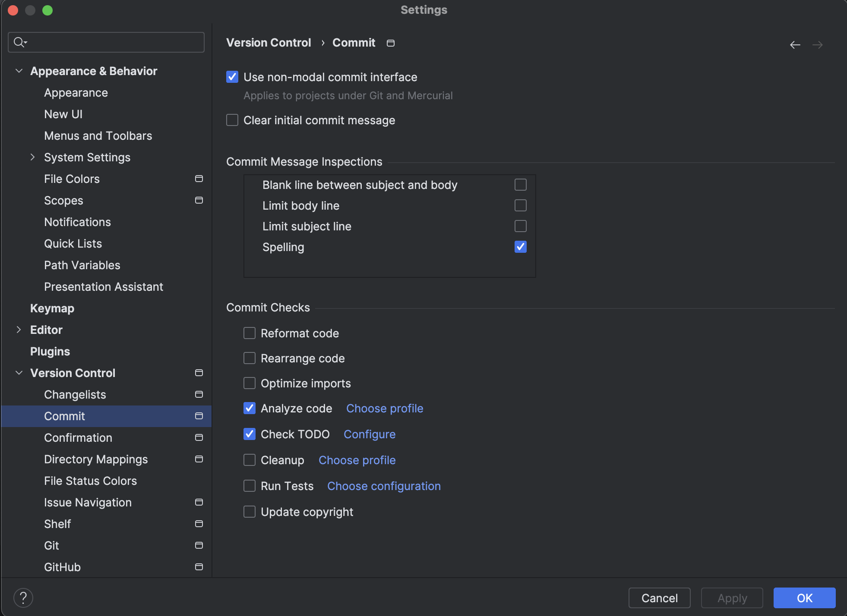Viewport: 847px width, 616px height.
Task: Click project settings icon beside GitHub
Action: click(x=199, y=567)
